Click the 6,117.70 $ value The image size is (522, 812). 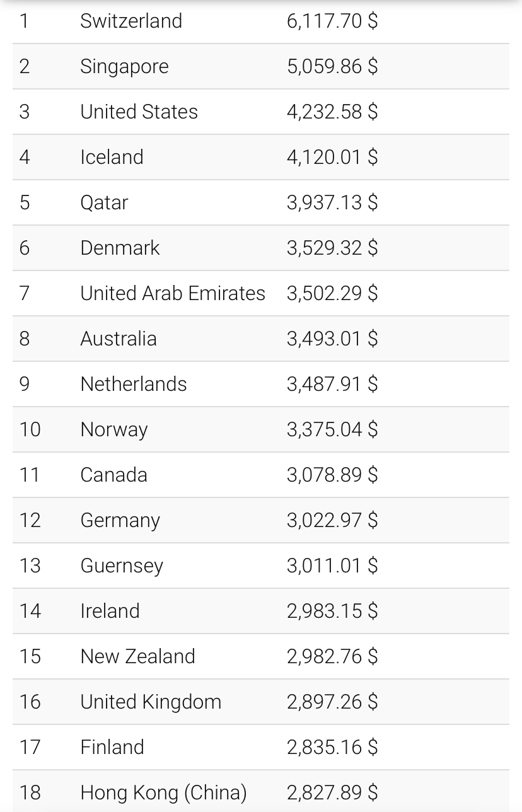332,21
